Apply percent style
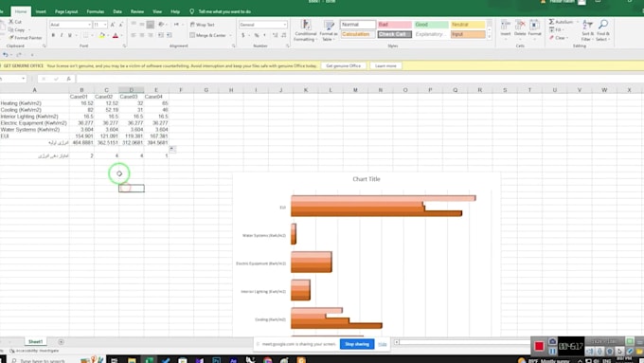This screenshot has width=644, height=363. coord(257,35)
